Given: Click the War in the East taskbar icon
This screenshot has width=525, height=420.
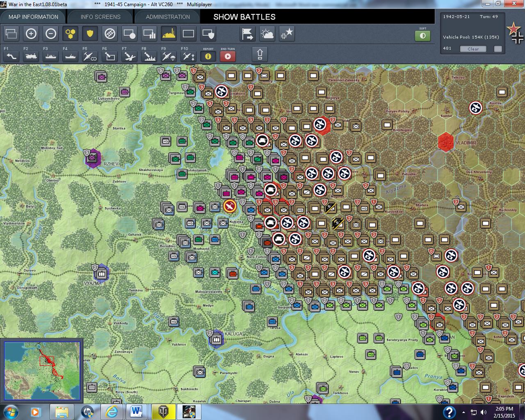Looking at the screenshot, I should (x=189, y=412).
